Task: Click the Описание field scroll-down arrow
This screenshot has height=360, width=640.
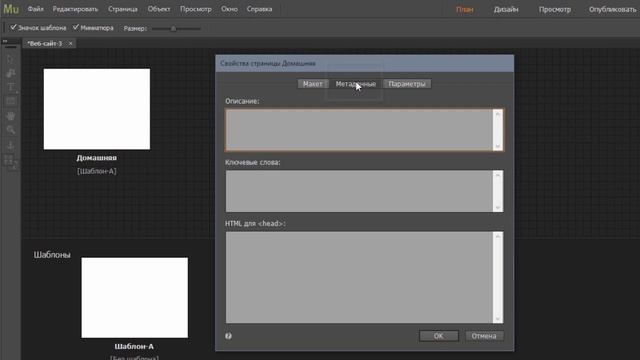Action: 498,146
